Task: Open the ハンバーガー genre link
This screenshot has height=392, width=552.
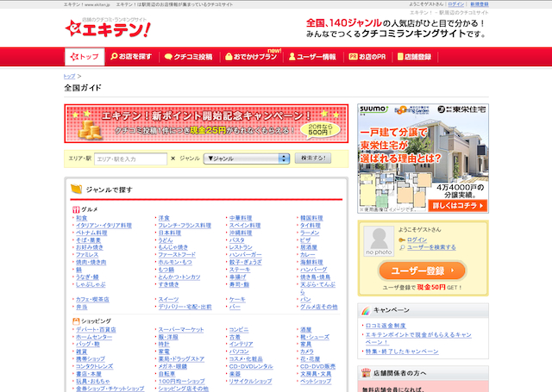Action: tap(245, 254)
